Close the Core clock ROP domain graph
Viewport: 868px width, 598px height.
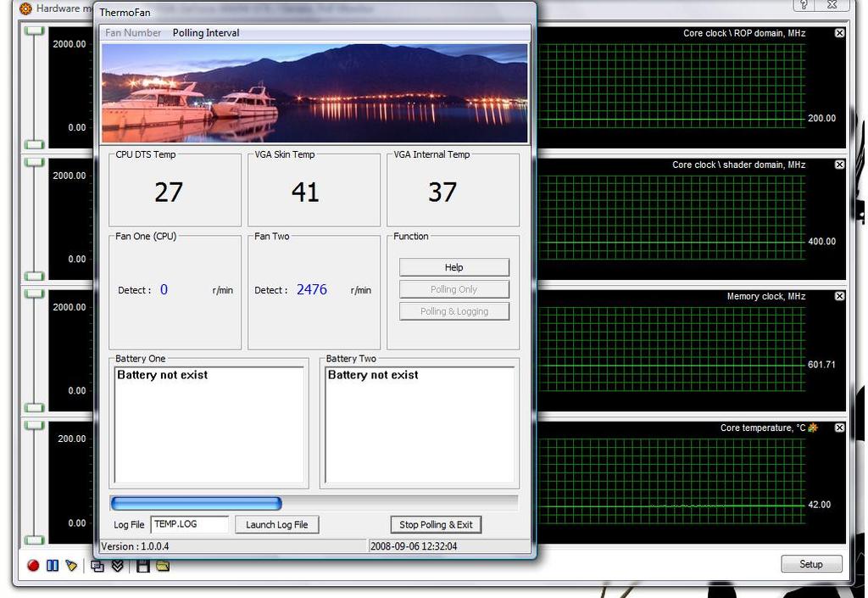click(x=839, y=33)
